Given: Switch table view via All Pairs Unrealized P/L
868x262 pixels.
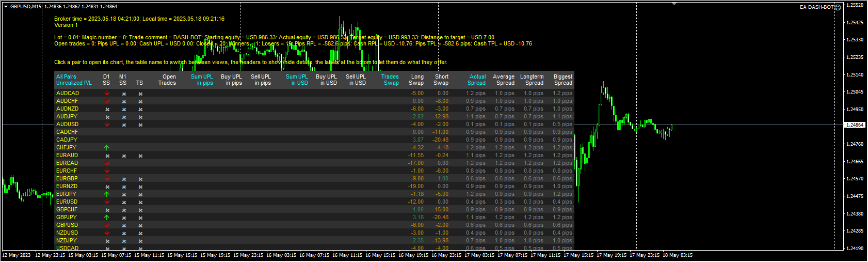Looking at the screenshot, I should pos(73,80).
